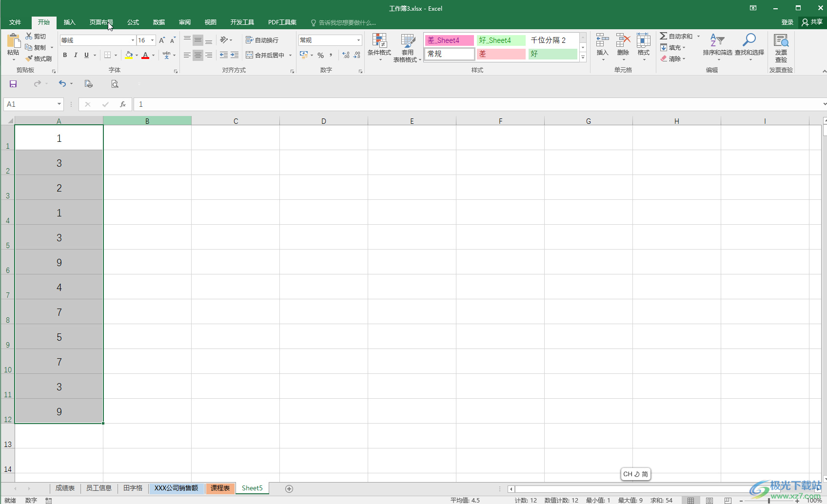This screenshot has height=504, width=827.
Task: Select column C header
Action: click(236, 121)
